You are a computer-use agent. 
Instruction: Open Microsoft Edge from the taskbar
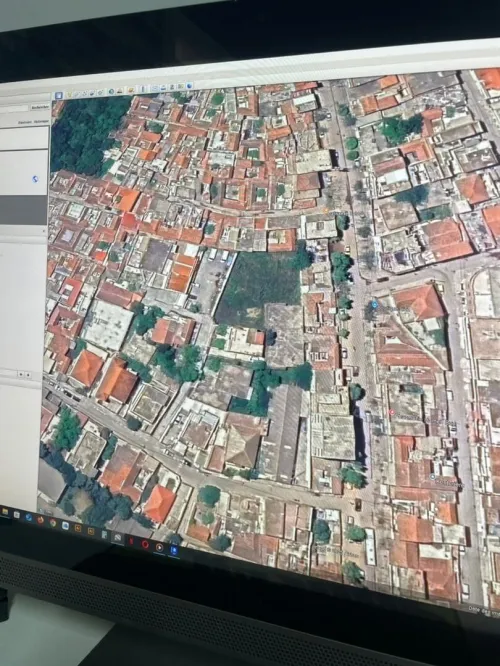(x=28, y=517)
